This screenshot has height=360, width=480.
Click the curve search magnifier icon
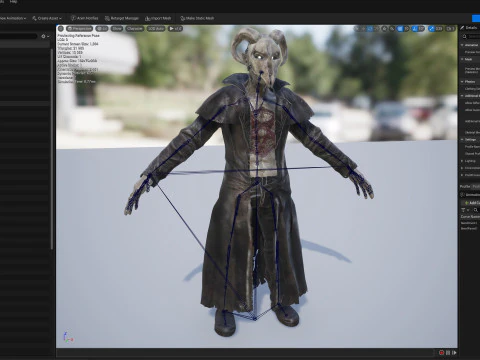(476, 210)
